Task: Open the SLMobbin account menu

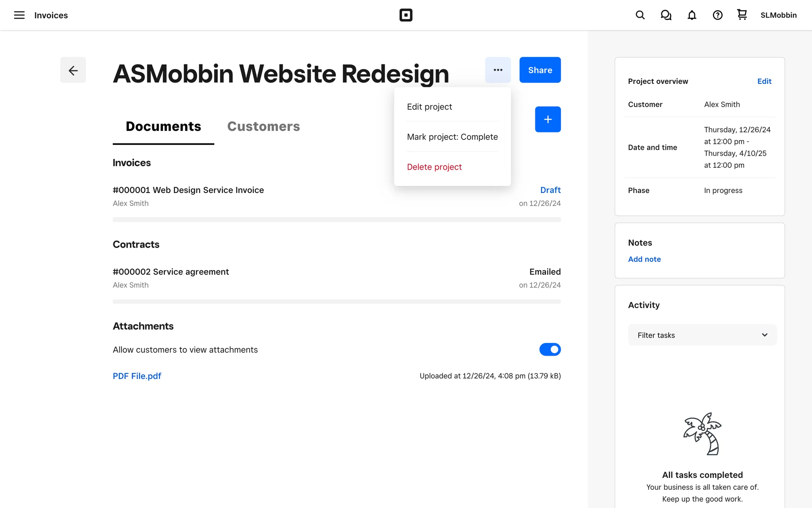Action: (x=778, y=15)
